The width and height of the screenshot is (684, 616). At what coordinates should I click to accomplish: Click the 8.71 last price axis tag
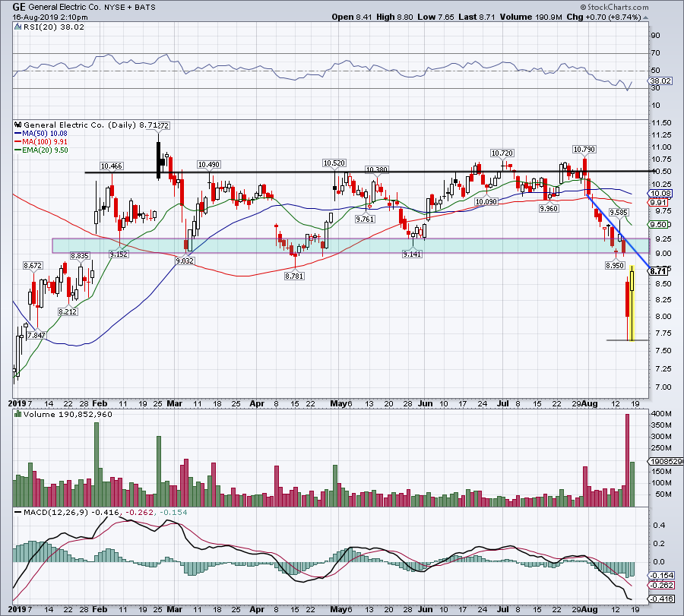coord(658,271)
